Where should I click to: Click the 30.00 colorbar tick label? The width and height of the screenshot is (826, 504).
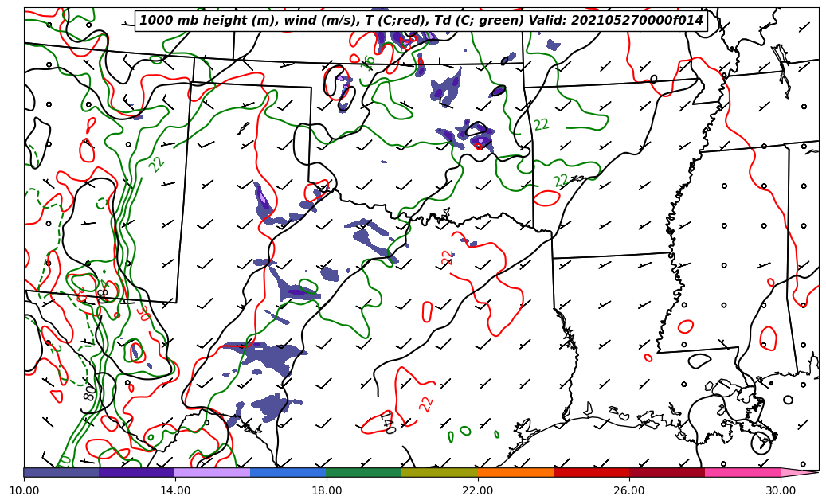pyautogui.click(x=781, y=490)
